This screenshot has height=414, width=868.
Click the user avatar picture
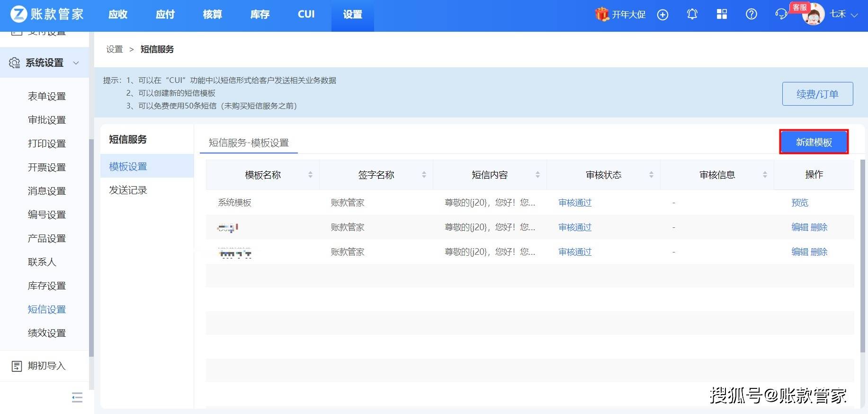(x=814, y=14)
